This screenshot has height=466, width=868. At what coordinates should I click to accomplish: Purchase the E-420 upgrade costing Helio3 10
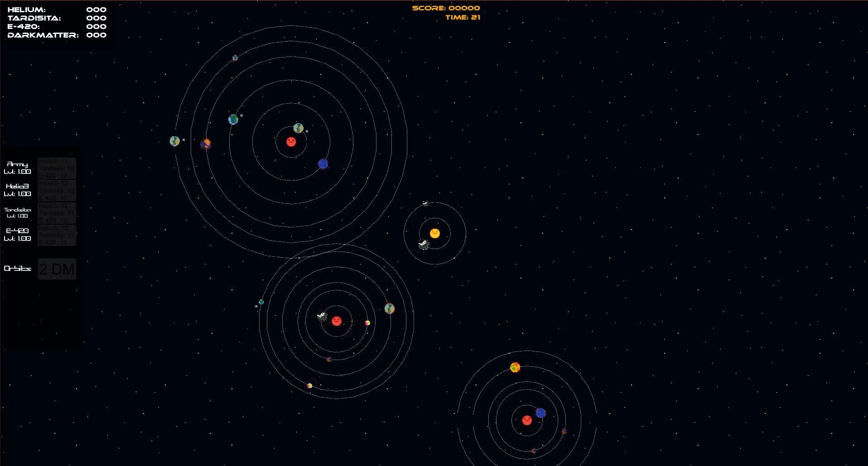tap(57, 235)
